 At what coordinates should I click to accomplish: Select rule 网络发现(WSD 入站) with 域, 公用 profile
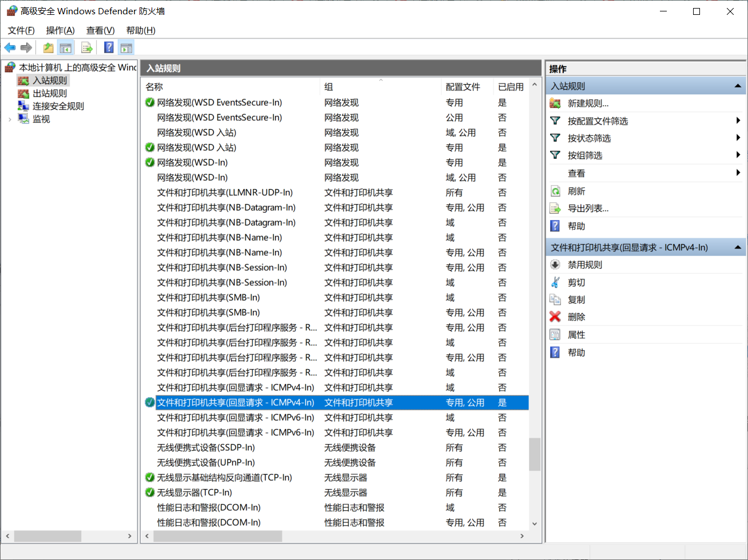coord(196,133)
